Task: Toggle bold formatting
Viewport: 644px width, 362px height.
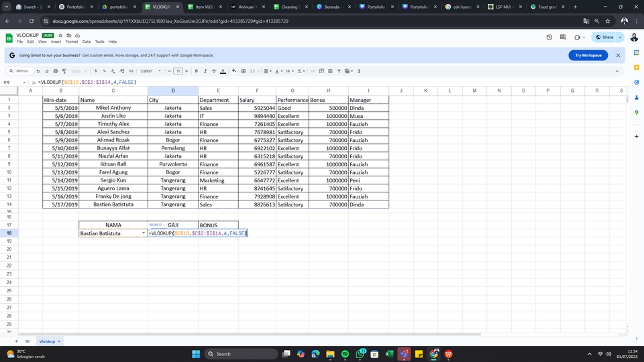Action: coord(196,71)
